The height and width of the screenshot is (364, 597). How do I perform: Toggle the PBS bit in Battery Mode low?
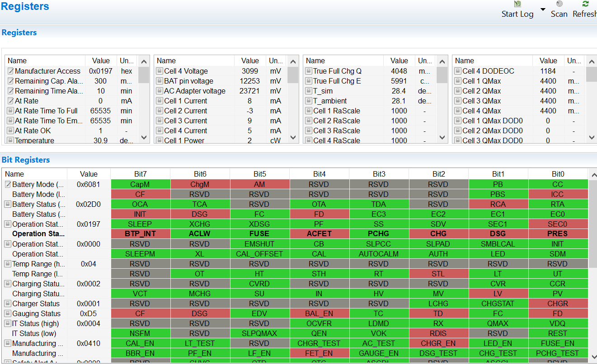coord(498,194)
